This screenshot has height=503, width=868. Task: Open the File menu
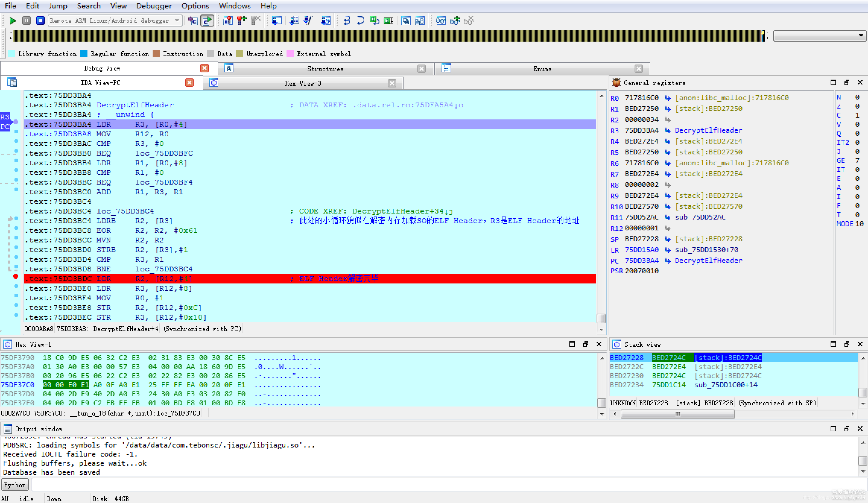(x=11, y=5)
